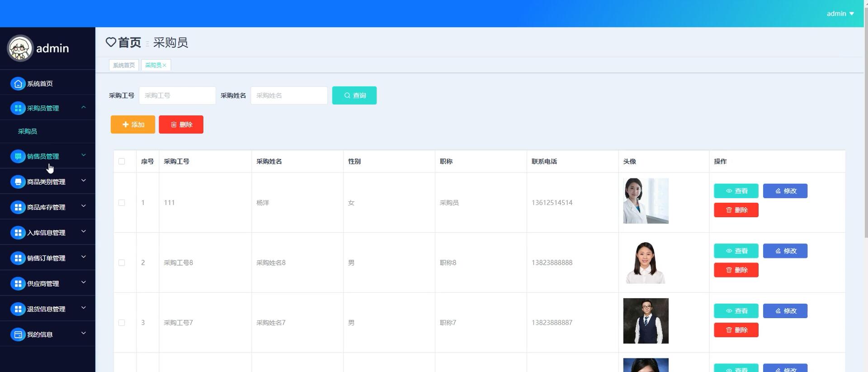Screen dimensions: 868x372
Task: Click the grid icon beside 入库信息管理
Action: [18, 233]
